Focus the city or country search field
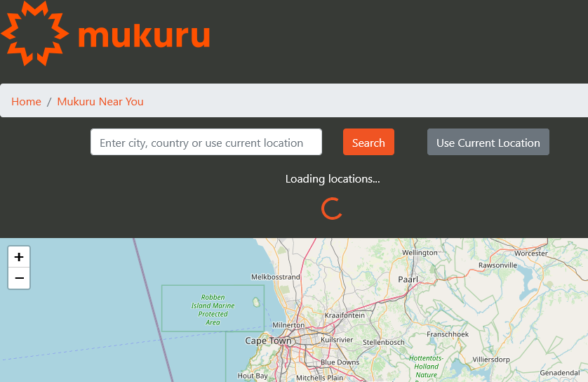Image resolution: width=588 pixels, height=382 pixels. 206,143
